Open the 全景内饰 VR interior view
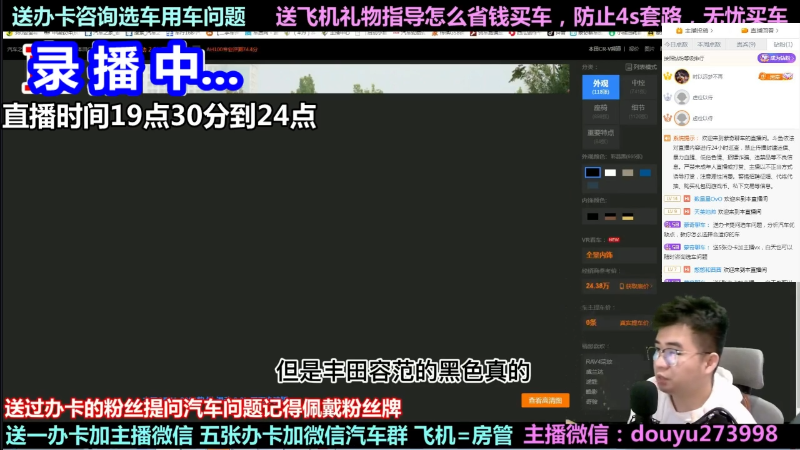This screenshot has width=800, height=450. [599, 255]
